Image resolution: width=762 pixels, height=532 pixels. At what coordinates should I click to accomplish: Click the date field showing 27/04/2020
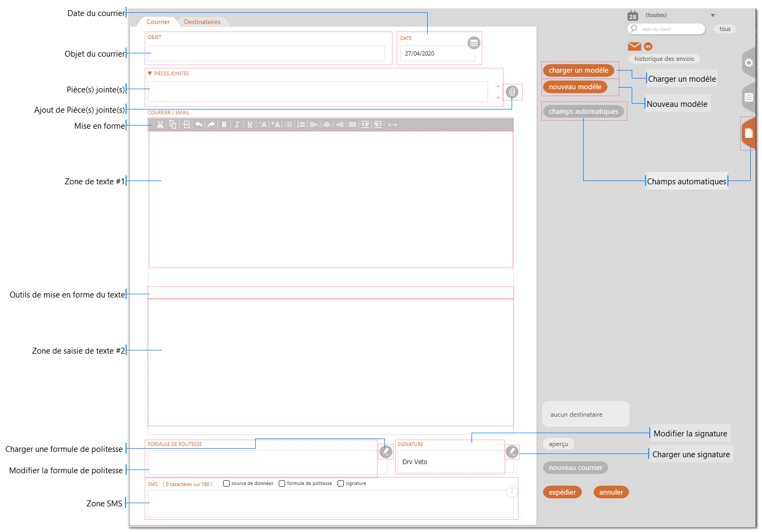(x=438, y=53)
